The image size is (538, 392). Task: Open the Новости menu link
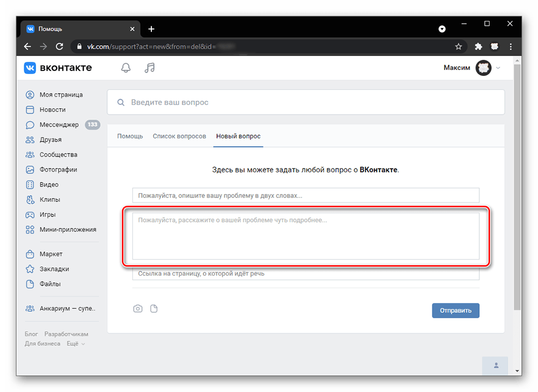click(x=52, y=110)
